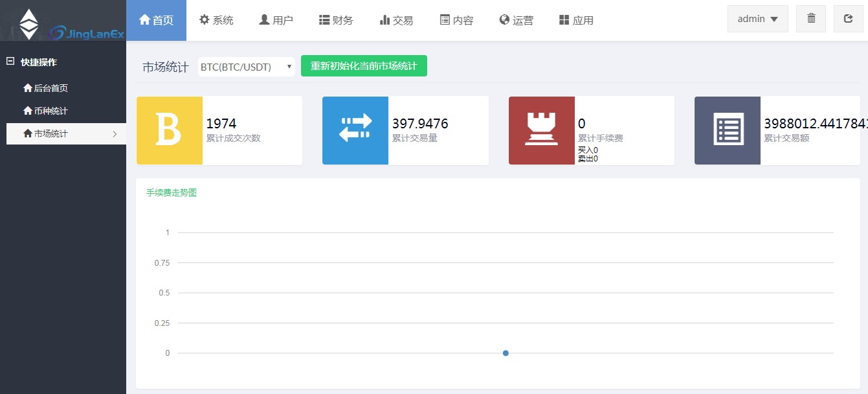Click the trash can icon in header
The height and width of the screenshot is (394, 868).
click(x=811, y=19)
